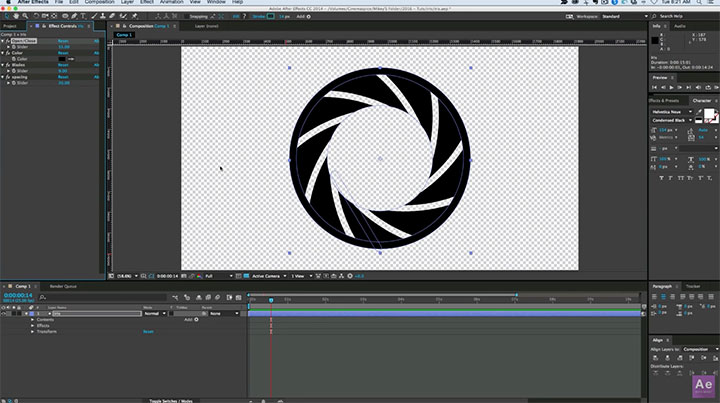Image resolution: width=720 pixels, height=403 pixels.
Task: Select the Rotation tool
Action: tap(36, 16)
